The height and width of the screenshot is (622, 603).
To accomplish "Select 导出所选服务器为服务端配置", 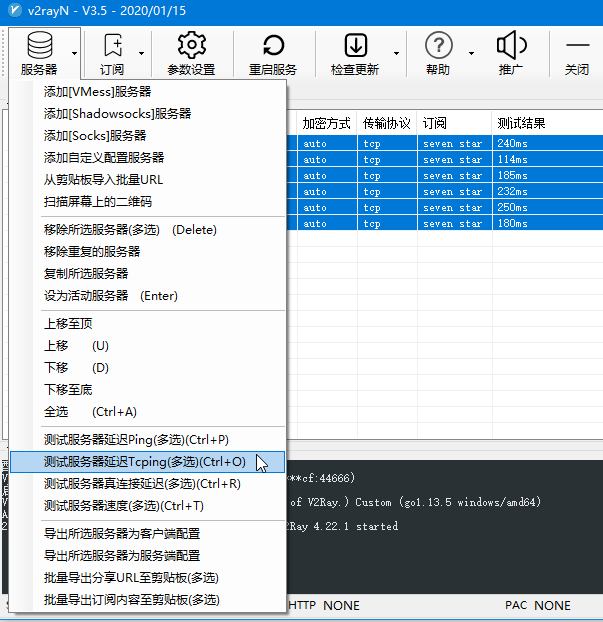I will point(148,556).
